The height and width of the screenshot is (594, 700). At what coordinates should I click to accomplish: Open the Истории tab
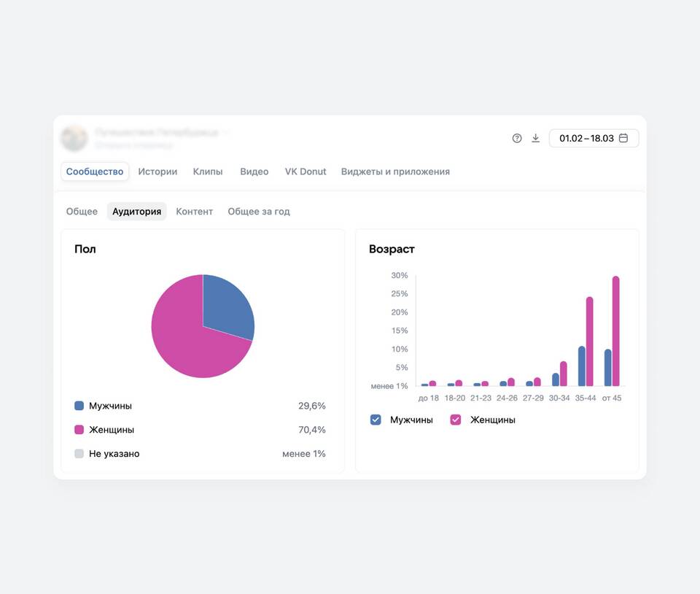(157, 171)
